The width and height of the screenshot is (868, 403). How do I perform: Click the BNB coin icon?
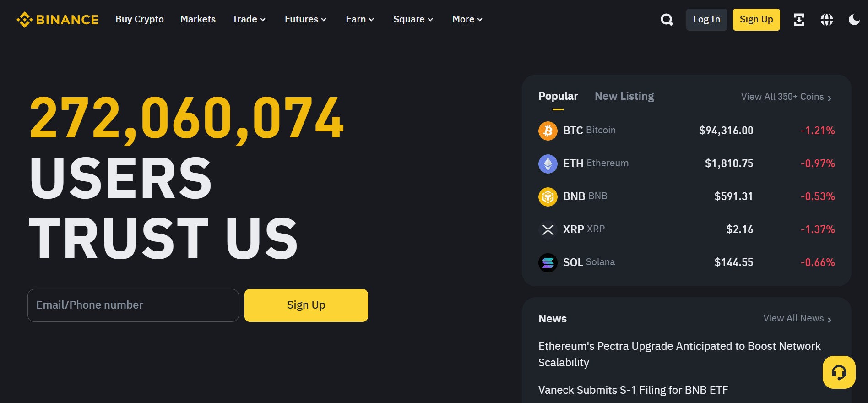(548, 197)
